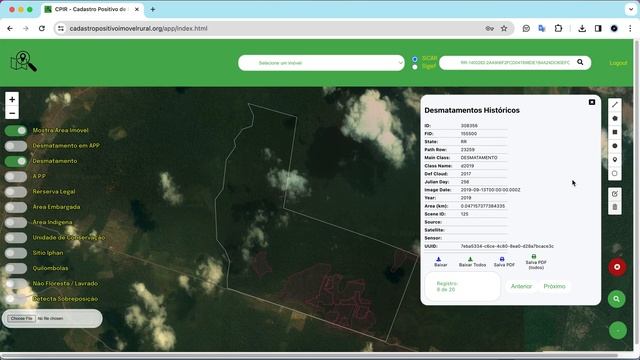Open the edit layers tool
The width and height of the screenshot is (640, 360).
pos(615,194)
